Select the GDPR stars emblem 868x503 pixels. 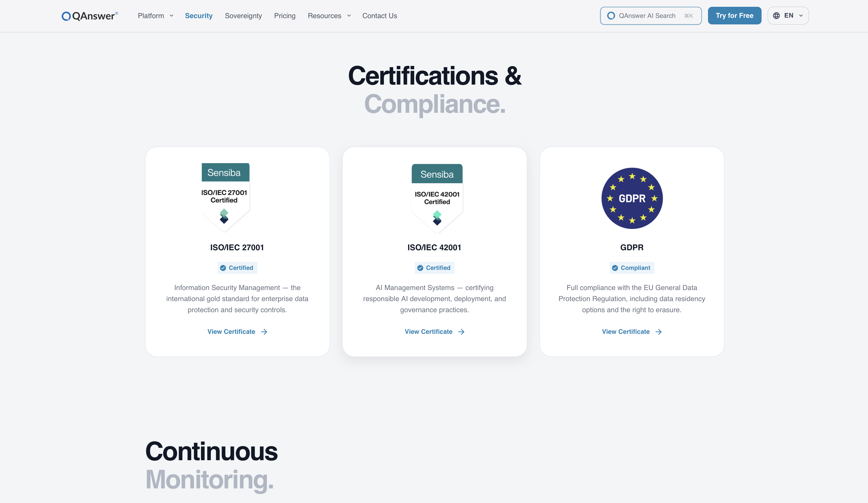click(x=632, y=198)
